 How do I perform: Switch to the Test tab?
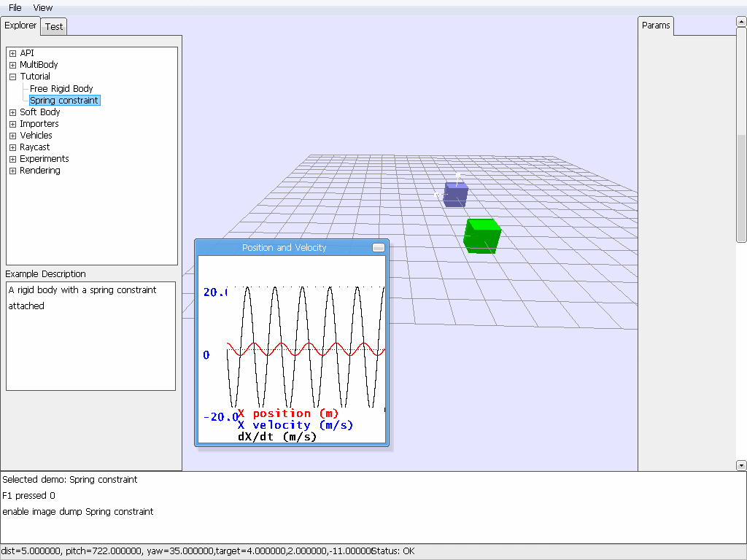53,26
